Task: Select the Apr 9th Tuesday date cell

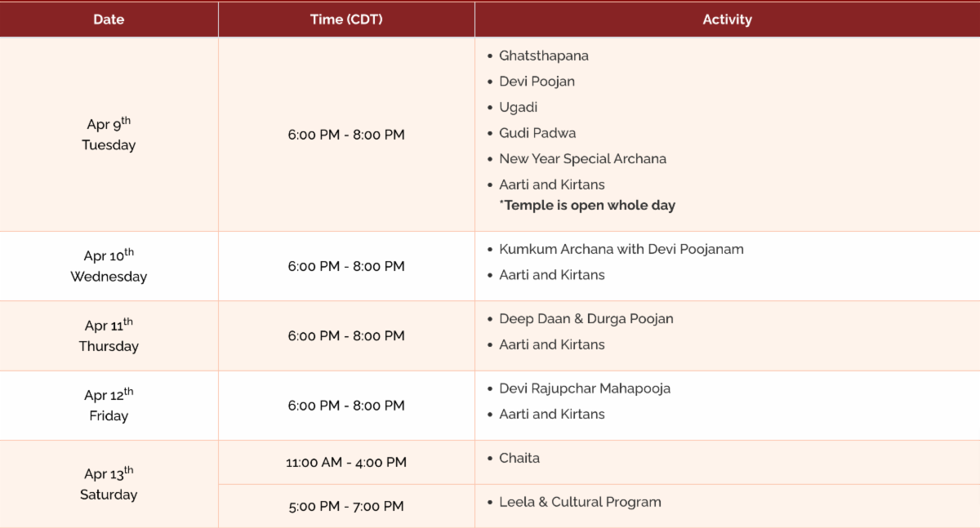Action: [x=109, y=135]
